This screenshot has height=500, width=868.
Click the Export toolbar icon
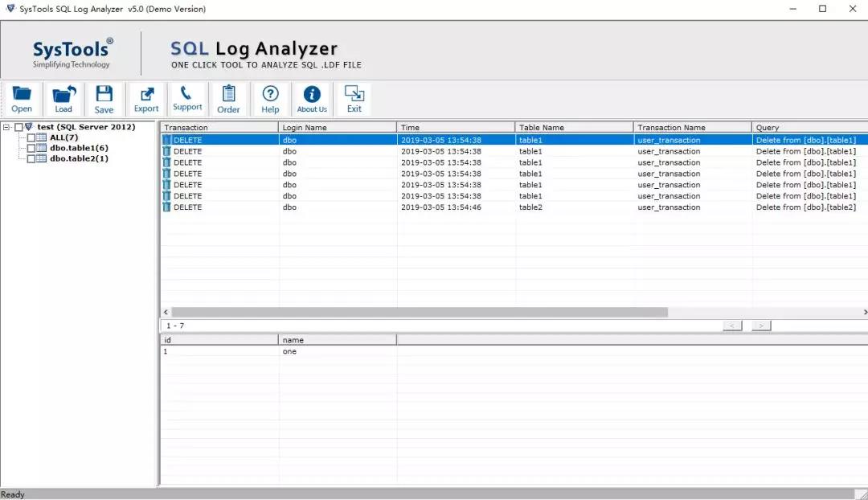[x=146, y=99]
